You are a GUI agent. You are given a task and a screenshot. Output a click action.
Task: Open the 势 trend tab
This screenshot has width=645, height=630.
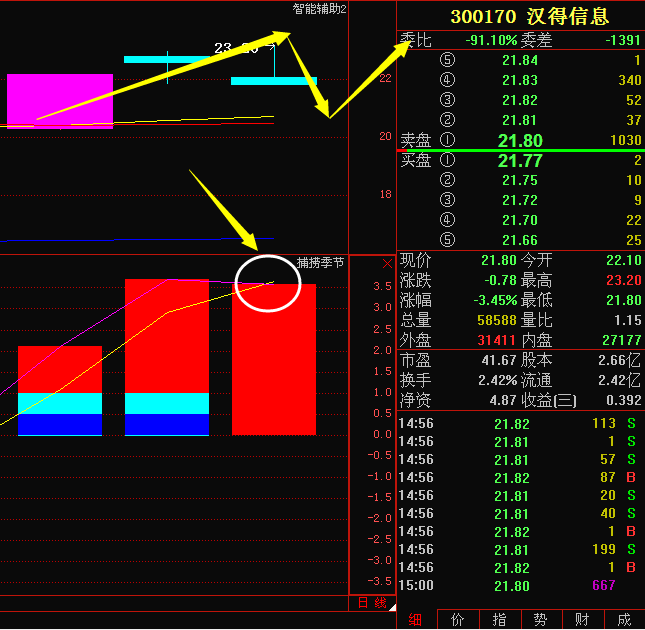(x=541, y=620)
